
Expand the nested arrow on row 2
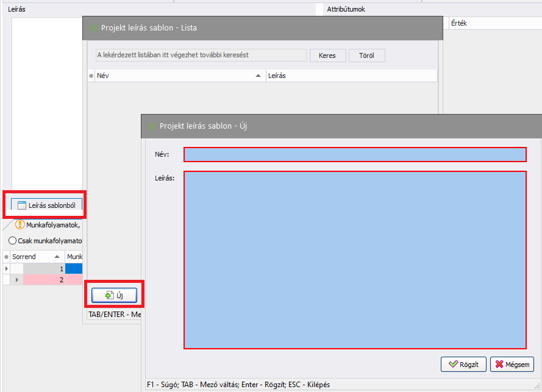click(x=17, y=280)
